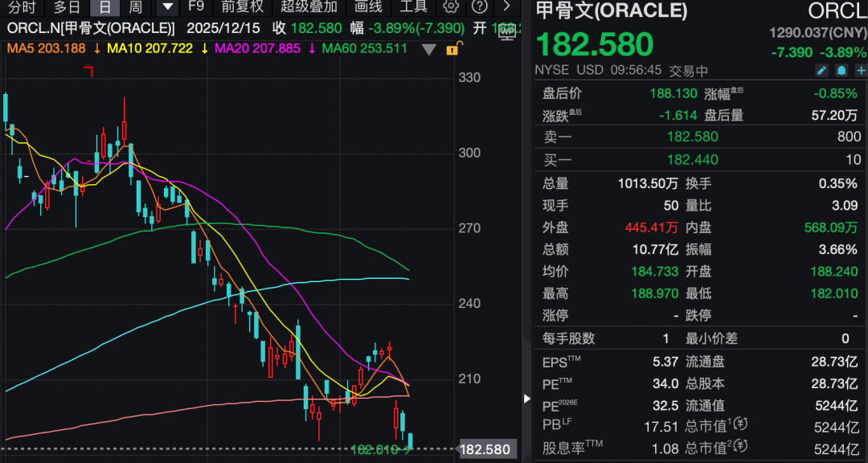This screenshot has height=463, width=868.
Task: Click the 最低 182.010 value in panel
Action: pyautogui.click(x=834, y=293)
